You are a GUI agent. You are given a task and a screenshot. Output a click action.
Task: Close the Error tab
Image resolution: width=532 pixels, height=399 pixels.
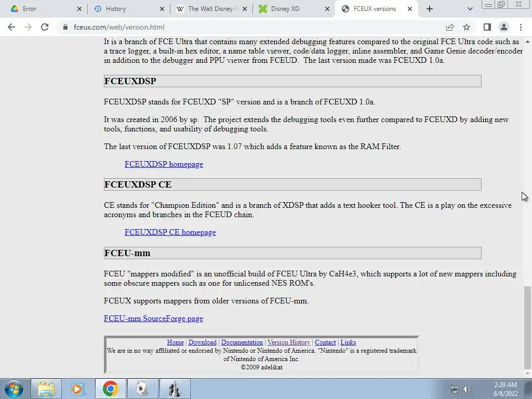pos(79,9)
